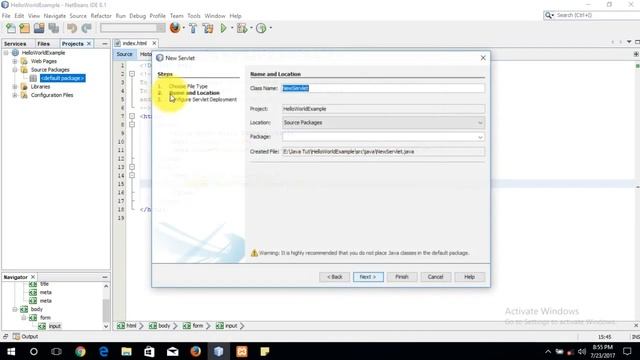Open the Refactor menu
Screen dimensions: 640x360
[x=101, y=16]
